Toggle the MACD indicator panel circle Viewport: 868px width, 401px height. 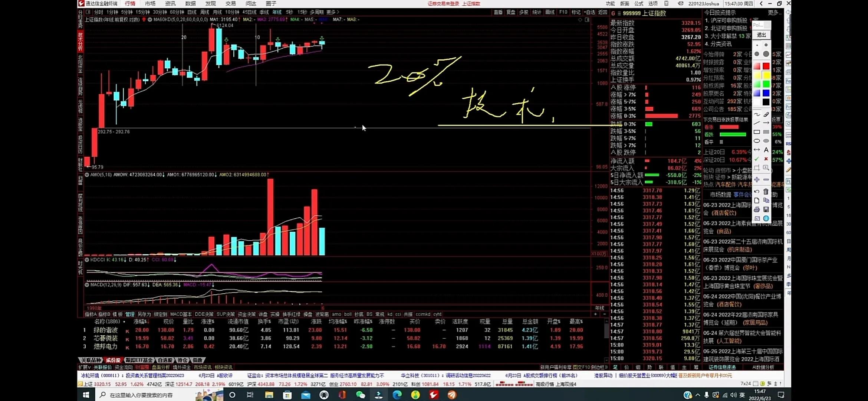click(x=87, y=285)
